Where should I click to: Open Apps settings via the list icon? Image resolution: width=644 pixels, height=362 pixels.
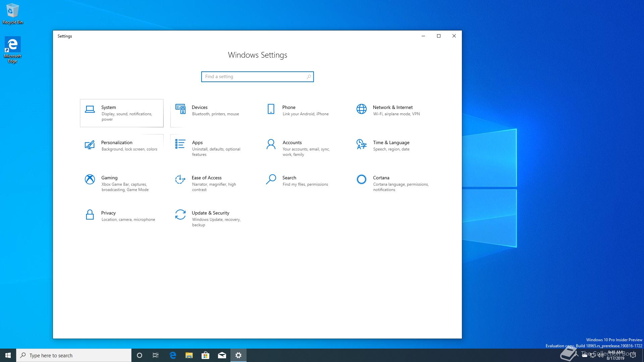(180, 144)
